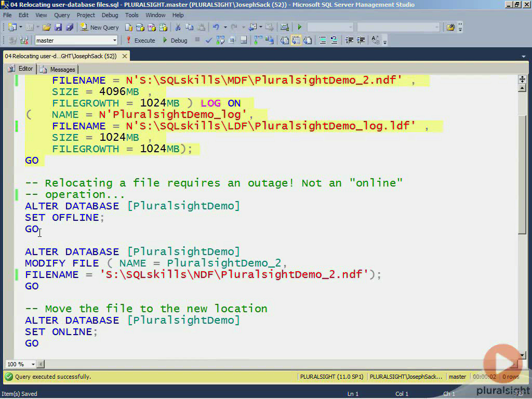Viewport: 532px width, 399px height.
Task: Open the Window menu
Action: [x=155, y=15]
